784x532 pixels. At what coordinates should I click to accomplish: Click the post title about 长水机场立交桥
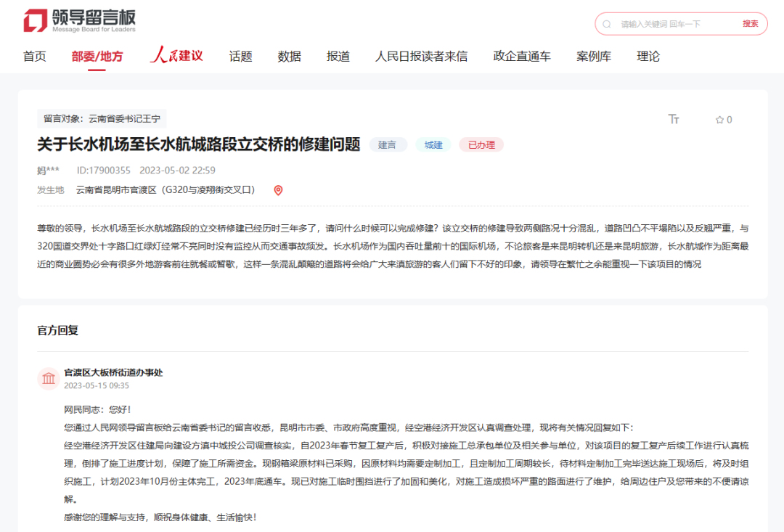coord(198,144)
